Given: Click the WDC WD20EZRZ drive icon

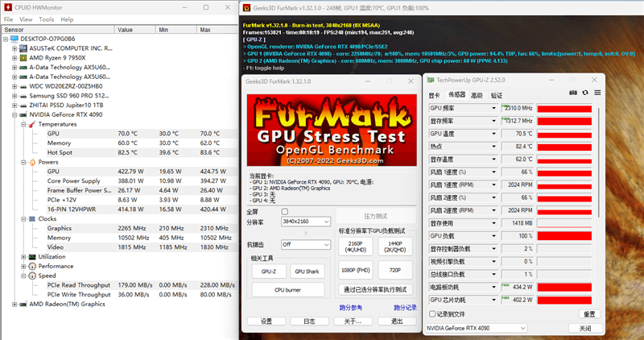Looking at the screenshot, I should [23, 86].
